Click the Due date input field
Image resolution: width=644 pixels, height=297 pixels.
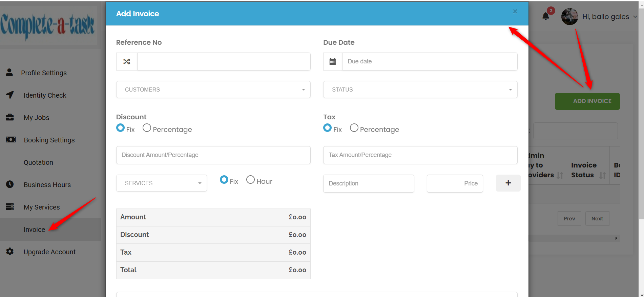430,61
